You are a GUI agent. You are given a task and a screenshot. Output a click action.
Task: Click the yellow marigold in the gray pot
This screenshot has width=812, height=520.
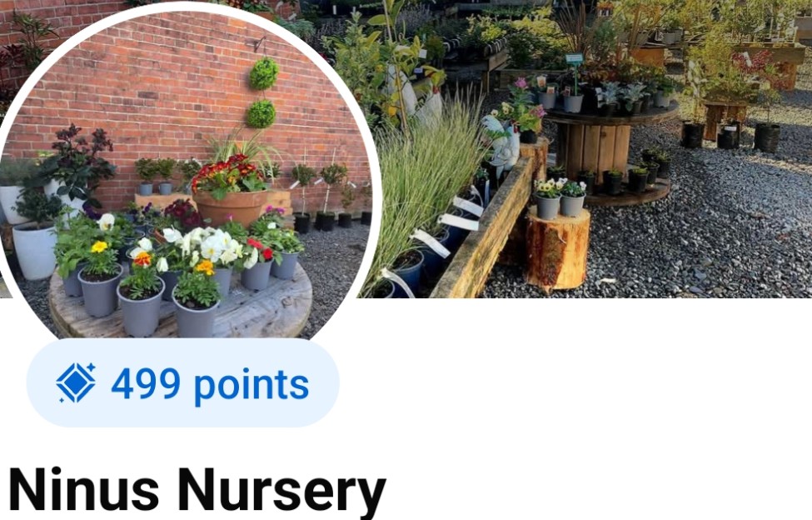[x=99, y=247]
